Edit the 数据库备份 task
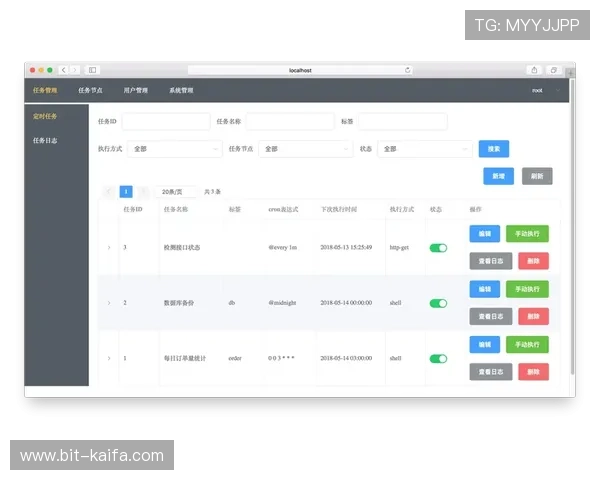The height and width of the screenshot is (480, 600). coord(484,289)
